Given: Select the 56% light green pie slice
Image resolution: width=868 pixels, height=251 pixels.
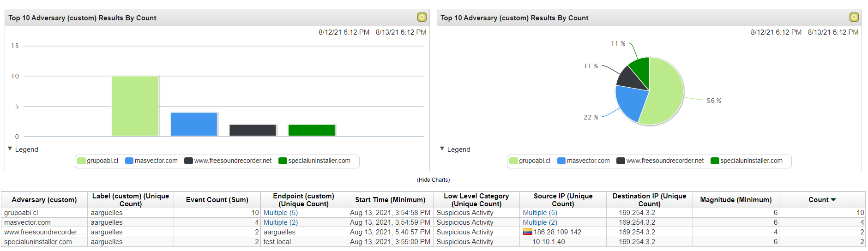Looking at the screenshot, I should 665,92.
